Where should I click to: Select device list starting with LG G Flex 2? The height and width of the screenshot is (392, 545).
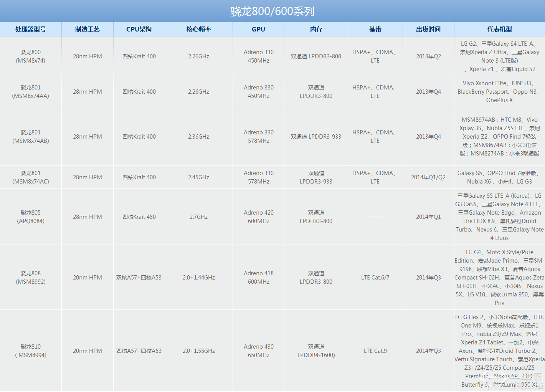500,351
